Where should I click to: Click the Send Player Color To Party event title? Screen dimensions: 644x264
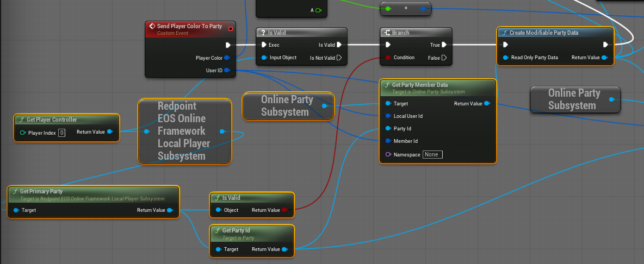189,26
